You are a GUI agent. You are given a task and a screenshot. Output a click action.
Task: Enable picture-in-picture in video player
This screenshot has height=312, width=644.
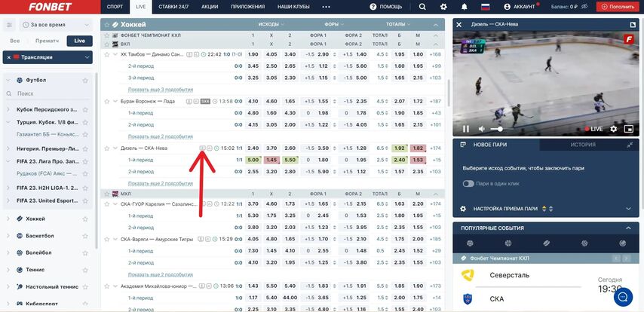tap(628, 129)
